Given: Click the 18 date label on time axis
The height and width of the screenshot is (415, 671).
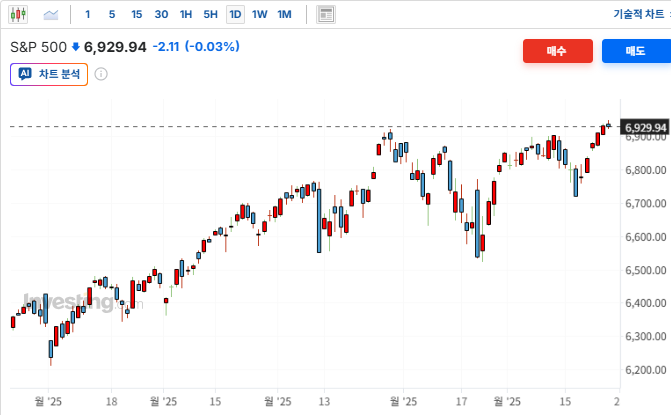Looking at the screenshot, I should coord(111,401).
